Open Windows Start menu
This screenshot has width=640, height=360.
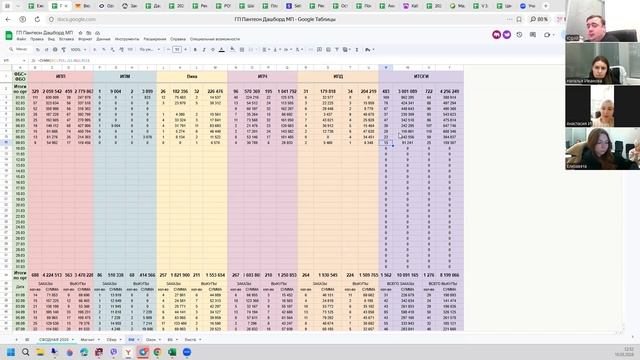[11, 352]
